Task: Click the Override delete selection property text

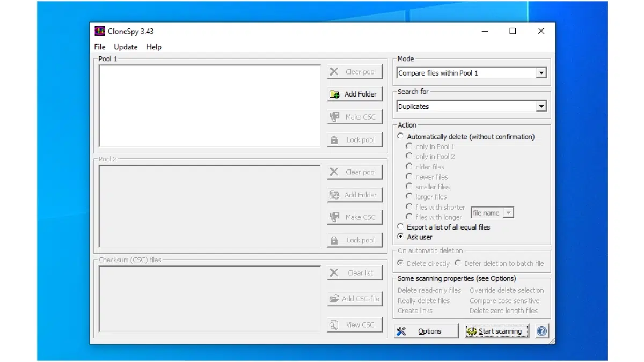Action: point(507,290)
